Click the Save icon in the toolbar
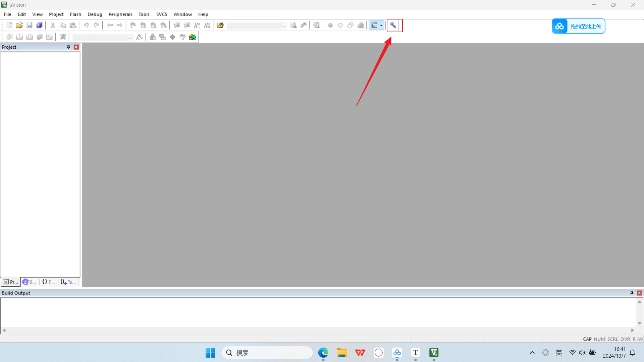Screen dimensions: 644x362 30,26
